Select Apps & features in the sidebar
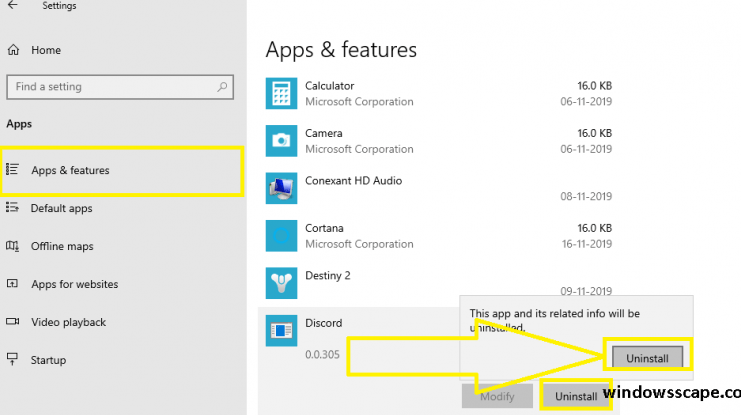This screenshot has height=415, width=741. click(122, 171)
